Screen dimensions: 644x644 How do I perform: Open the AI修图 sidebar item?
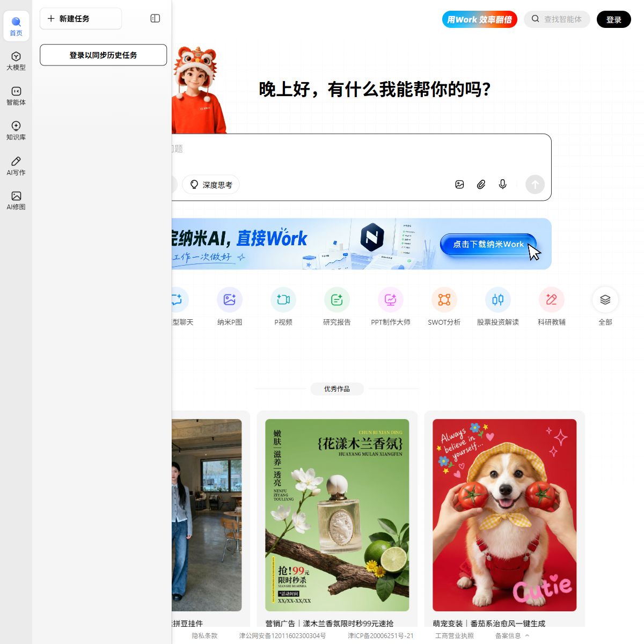(x=16, y=201)
